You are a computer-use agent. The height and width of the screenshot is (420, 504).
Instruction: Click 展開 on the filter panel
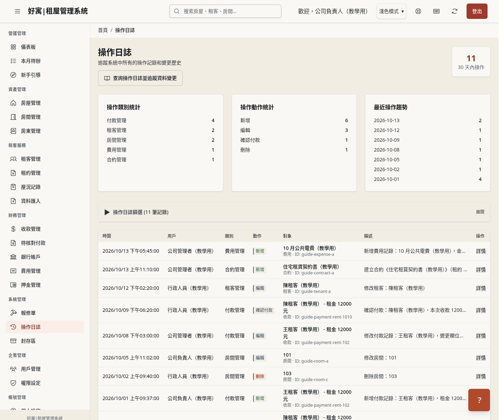(480, 212)
